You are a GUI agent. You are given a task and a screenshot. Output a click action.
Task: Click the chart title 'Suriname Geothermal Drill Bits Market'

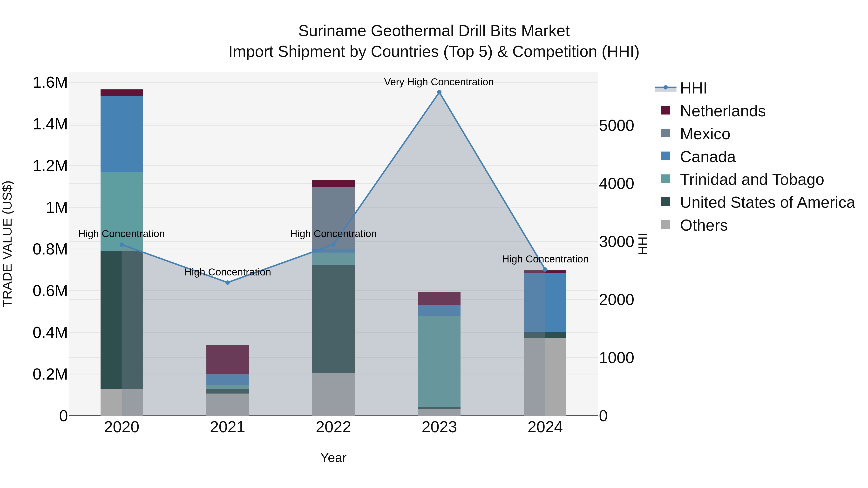click(434, 31)
